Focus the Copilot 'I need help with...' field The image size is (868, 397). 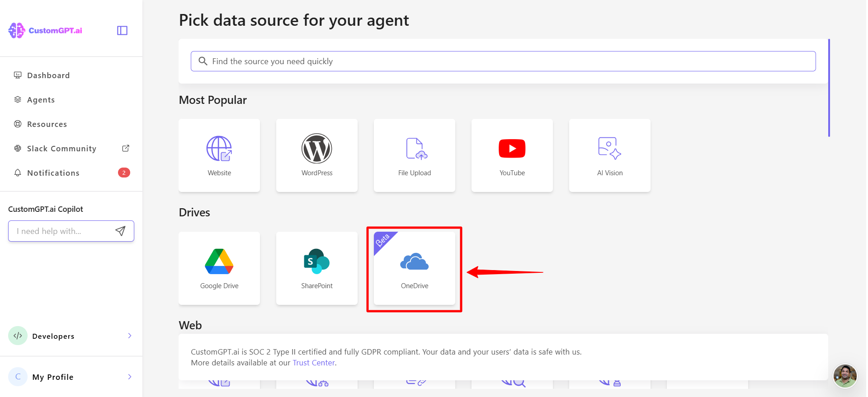(71, 231)
